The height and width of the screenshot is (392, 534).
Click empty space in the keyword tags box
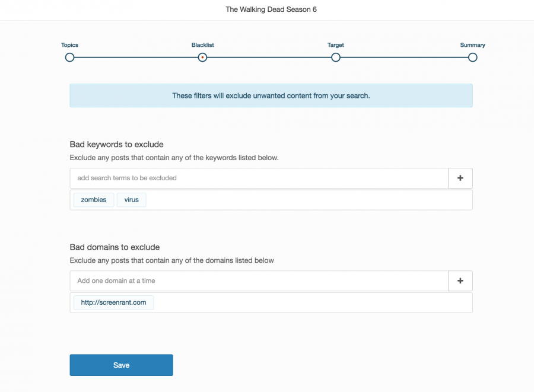tap(309, 200)
